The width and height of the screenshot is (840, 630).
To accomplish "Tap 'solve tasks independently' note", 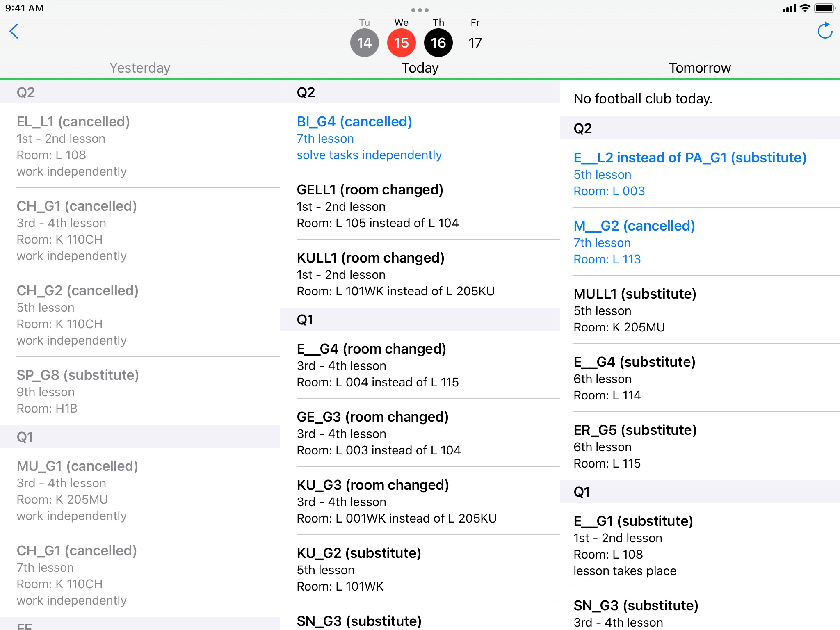I will [x=369, y=155].
